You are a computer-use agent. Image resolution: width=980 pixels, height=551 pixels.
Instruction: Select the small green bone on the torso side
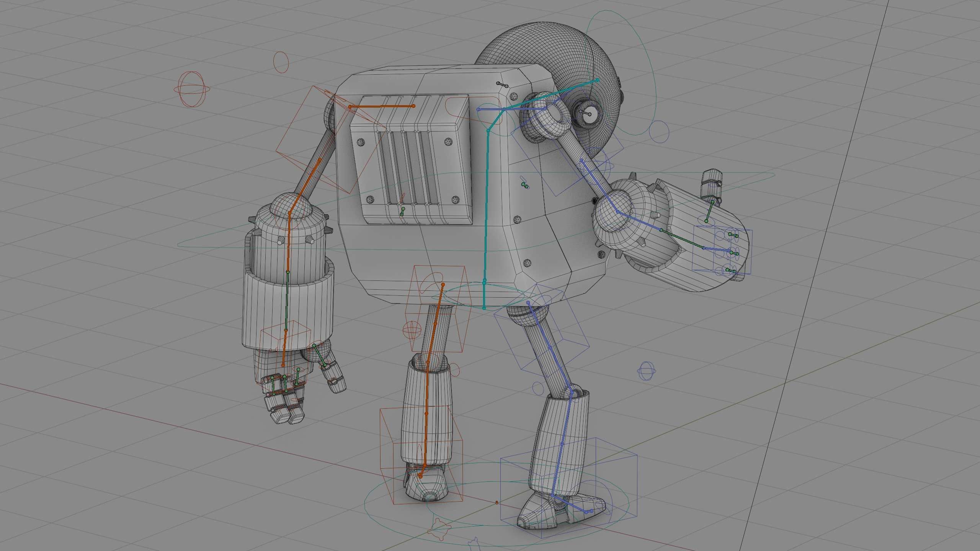coord(525,186)
